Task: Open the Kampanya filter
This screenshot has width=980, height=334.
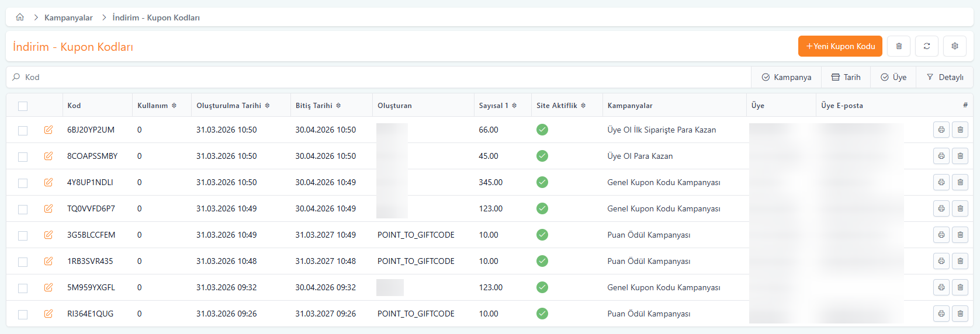Action: coord(787,77)
